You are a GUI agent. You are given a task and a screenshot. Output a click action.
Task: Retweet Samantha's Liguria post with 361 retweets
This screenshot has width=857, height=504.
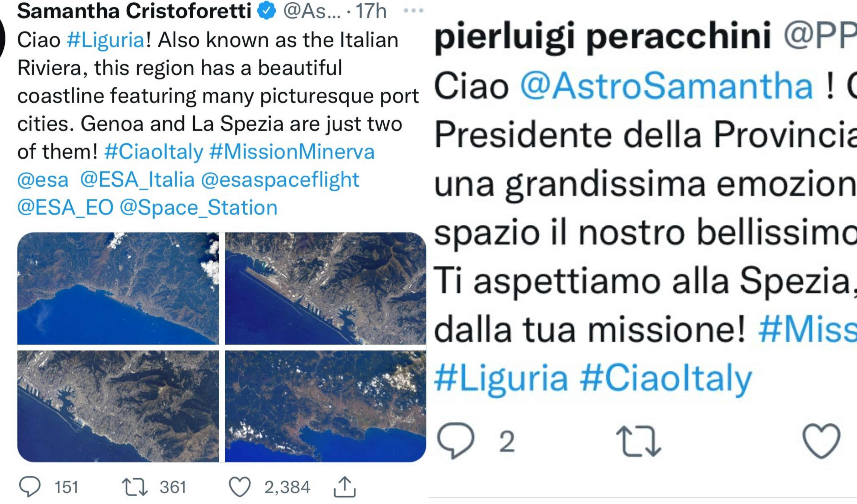coord(135,487)
